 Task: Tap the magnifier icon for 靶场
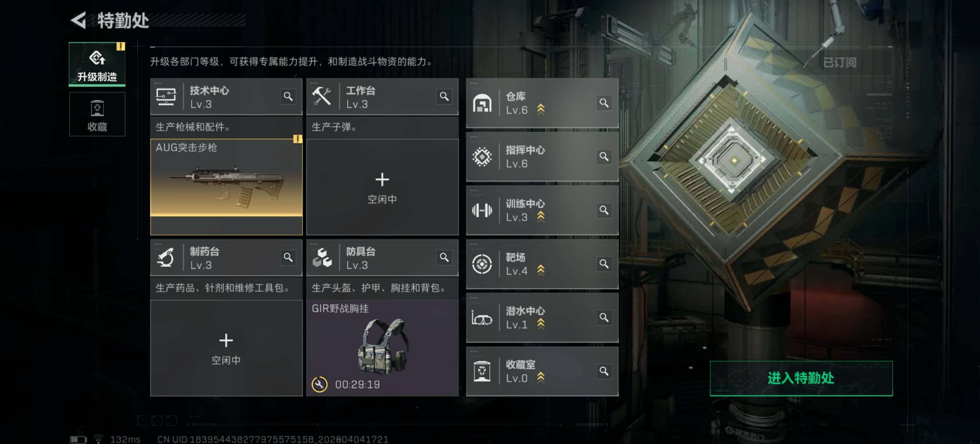pyautogui.click(x=604, y=264)
